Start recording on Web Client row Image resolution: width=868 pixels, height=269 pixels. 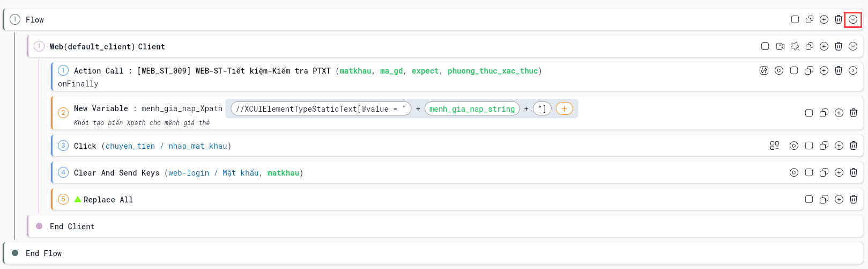coord(780,47)
